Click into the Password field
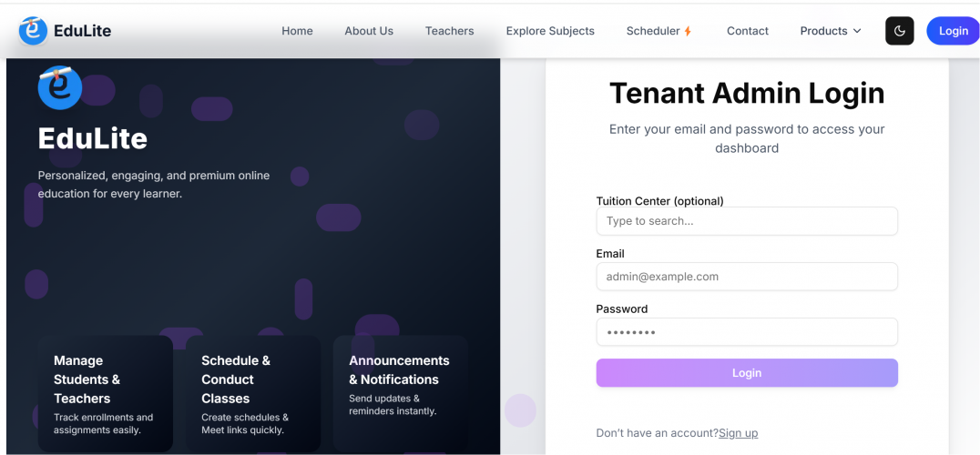Image resolution: width=980 pixels, height=455 pixels. [x=747, y=332]
